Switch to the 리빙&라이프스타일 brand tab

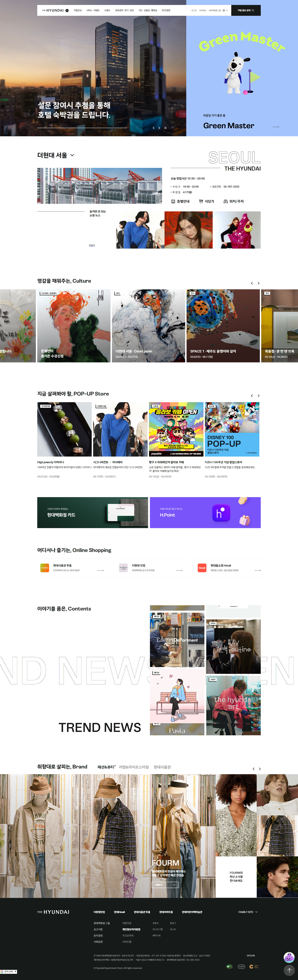click(134, 767)
